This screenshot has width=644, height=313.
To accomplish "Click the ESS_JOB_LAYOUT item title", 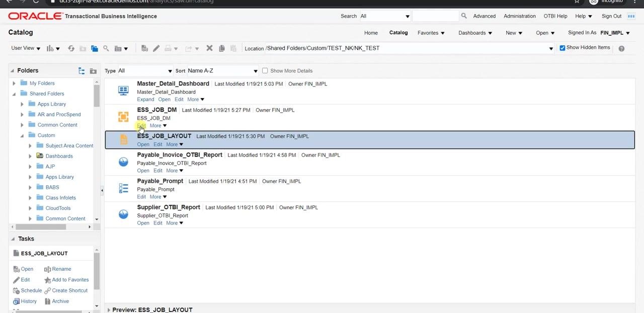I will click(164, 136).
